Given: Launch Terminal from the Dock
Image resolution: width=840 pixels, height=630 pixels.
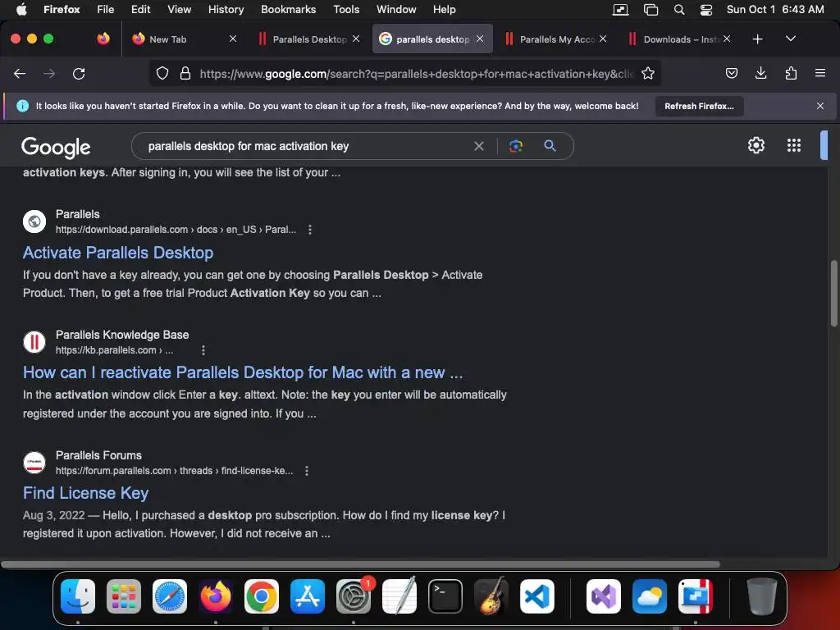Looking at the screenshot, I should click(x=445, y=596).
